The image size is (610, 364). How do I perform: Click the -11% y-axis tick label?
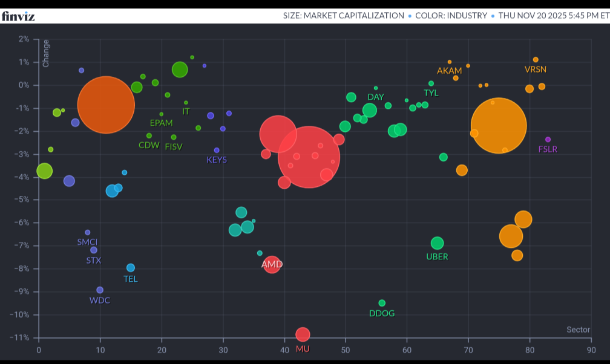tap(19, 337)
